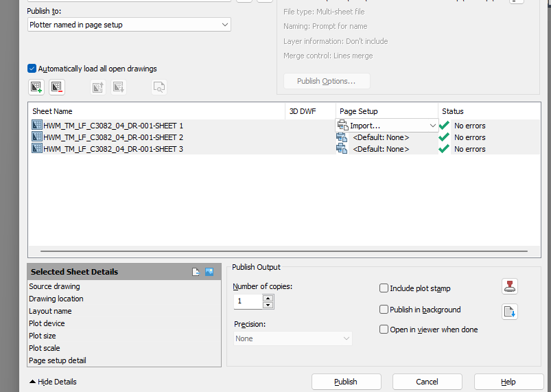Click <Default: None> page setup for SHEET 3
This screenshot has height=392, width=551.
coord(381,149)
